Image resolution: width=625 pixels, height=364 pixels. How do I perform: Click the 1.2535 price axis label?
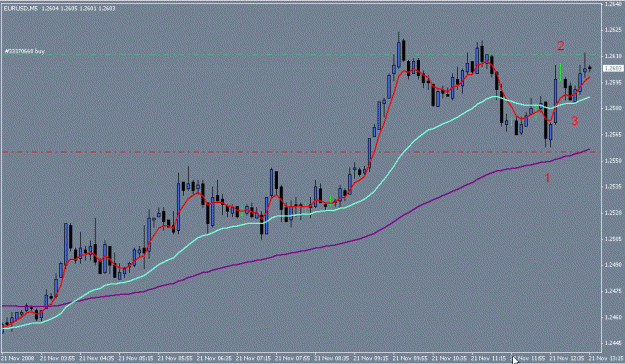click(613, 187)
